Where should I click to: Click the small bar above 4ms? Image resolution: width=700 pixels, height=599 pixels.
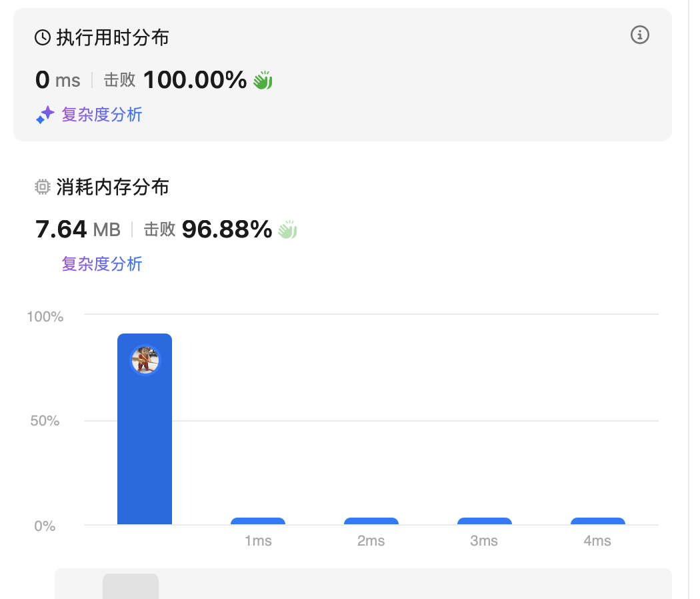pos(598,521)
